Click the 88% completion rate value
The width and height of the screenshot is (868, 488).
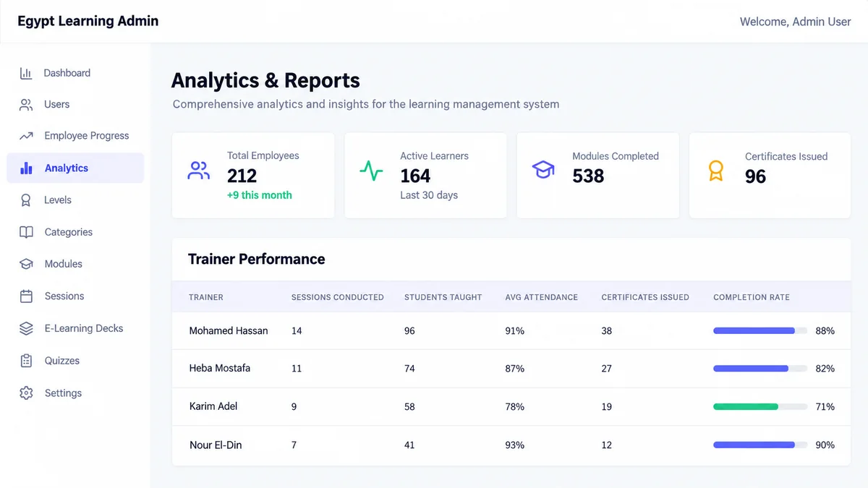click(825, 330)
